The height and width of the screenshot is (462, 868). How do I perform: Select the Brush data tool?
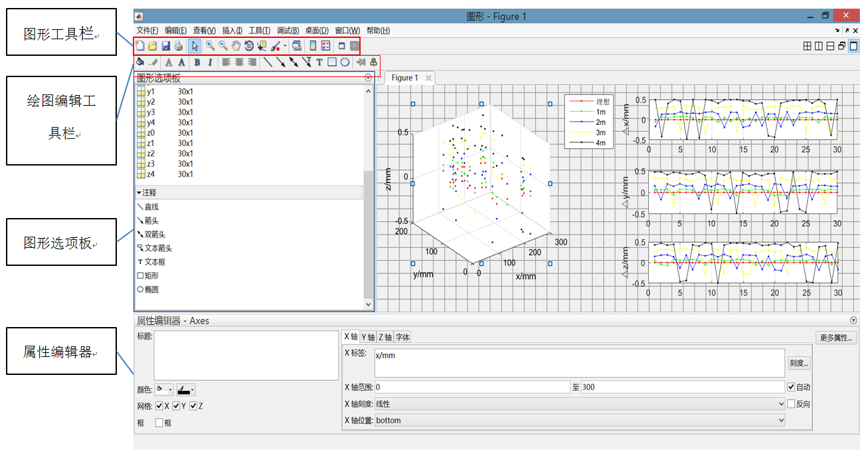[276, 46]
